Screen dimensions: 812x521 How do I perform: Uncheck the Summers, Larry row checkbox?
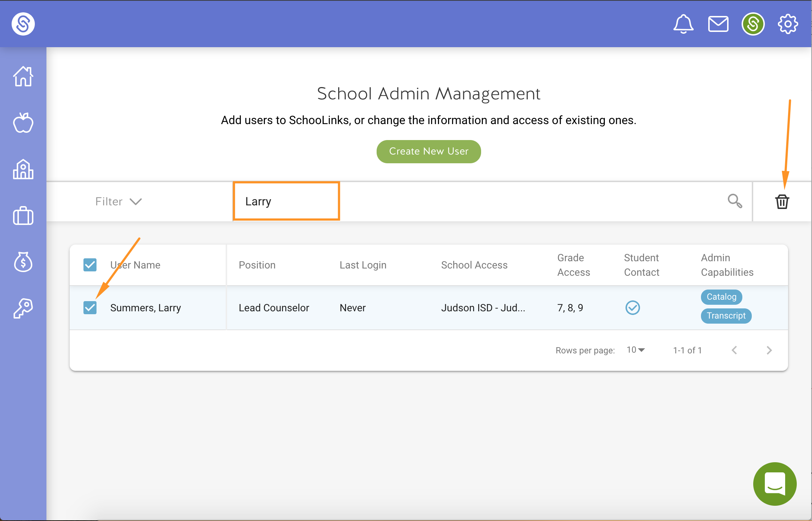click(90, 308)
